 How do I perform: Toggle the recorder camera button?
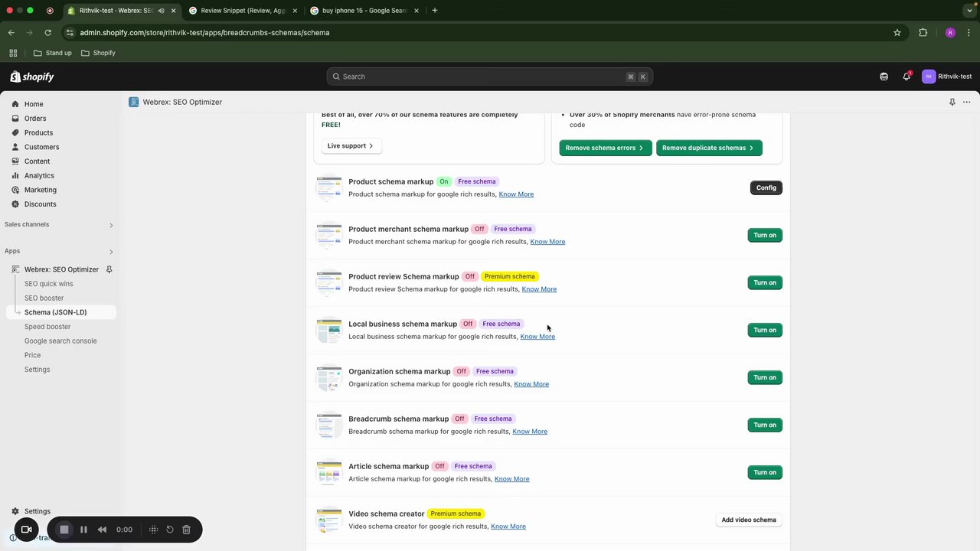click(26, 530)
